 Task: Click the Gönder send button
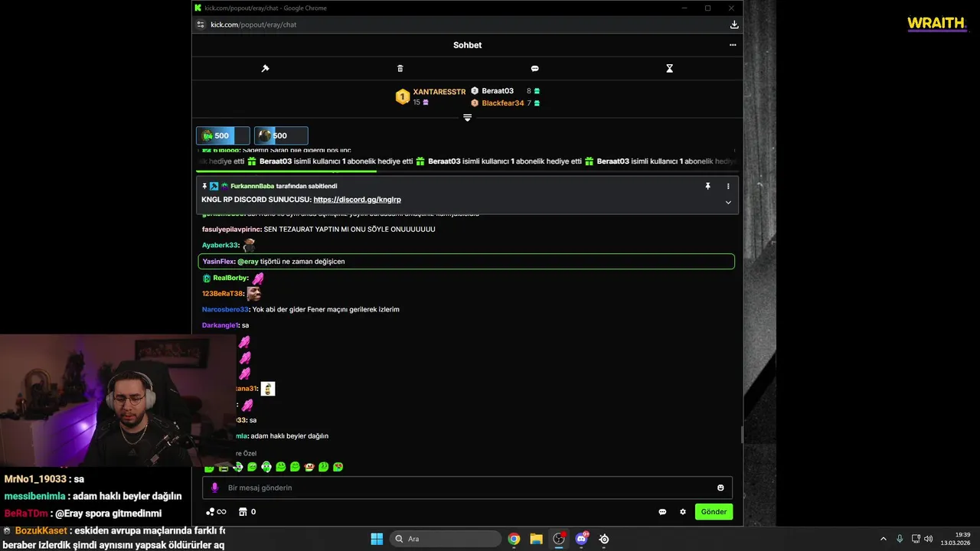coord(714,512)
